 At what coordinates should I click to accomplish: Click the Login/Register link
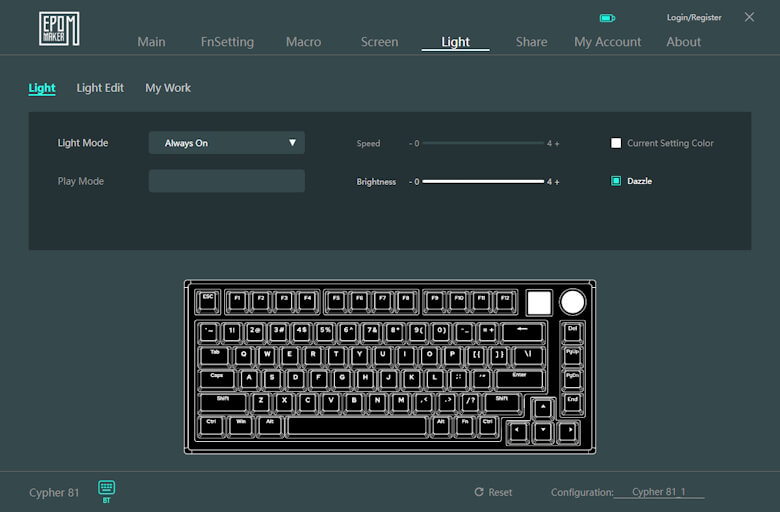(694, 18)
